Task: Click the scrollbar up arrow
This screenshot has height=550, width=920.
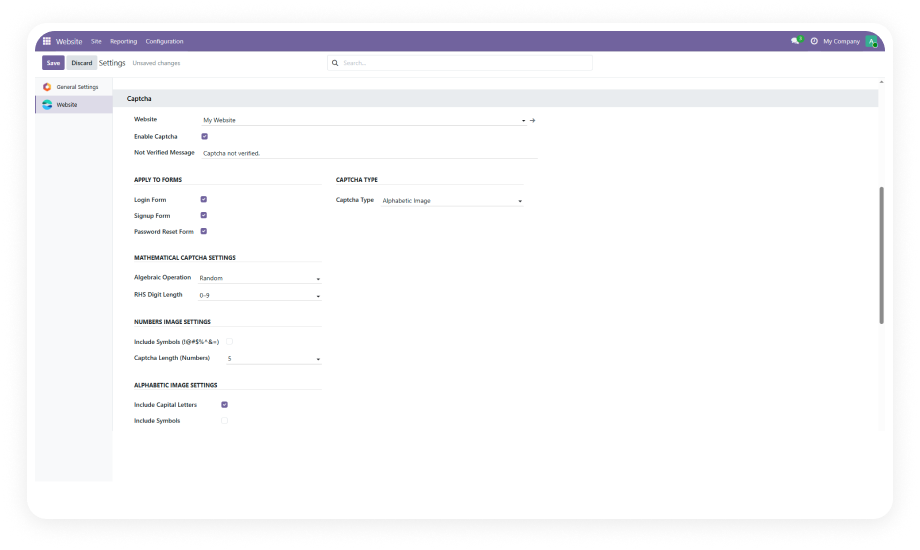Action: click(881, 82)
